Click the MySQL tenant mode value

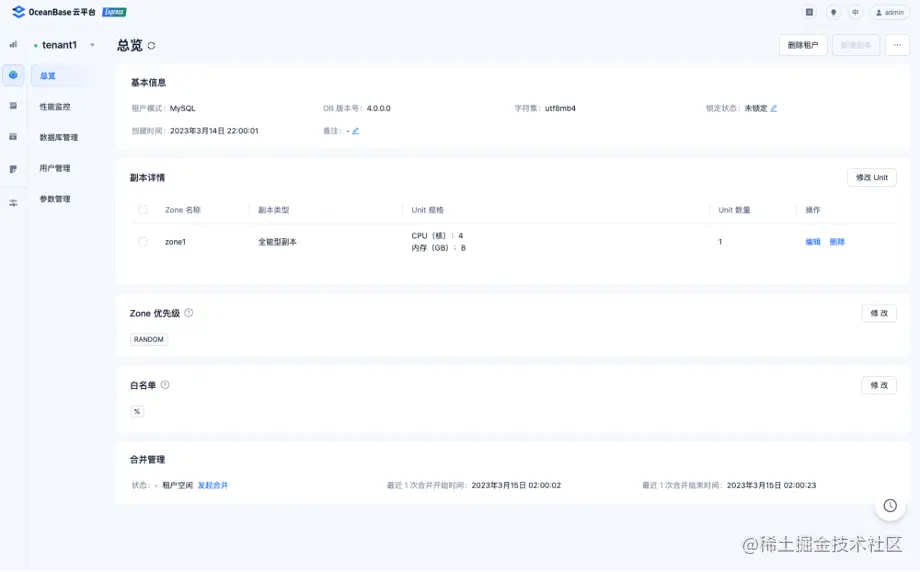[182, 109]
